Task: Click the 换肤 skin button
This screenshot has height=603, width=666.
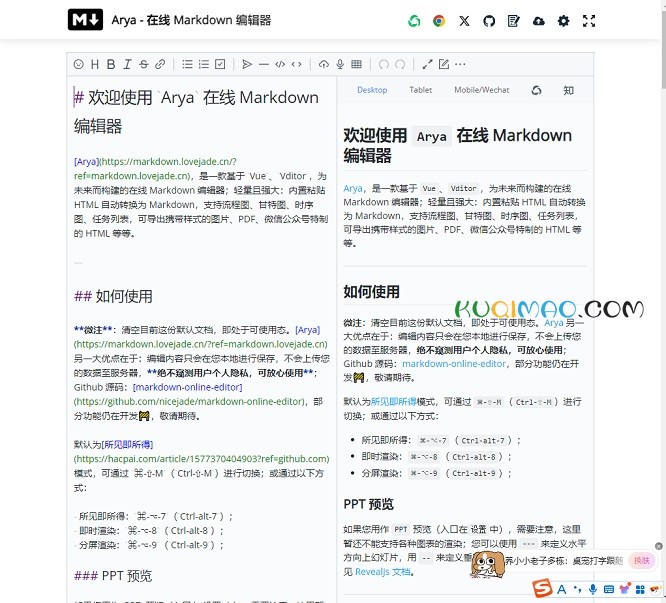Action: tap(641, 561)
